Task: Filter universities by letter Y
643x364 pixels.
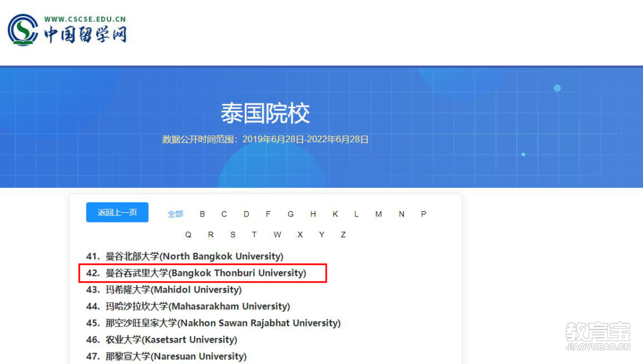Action: [x=321, y=234]
